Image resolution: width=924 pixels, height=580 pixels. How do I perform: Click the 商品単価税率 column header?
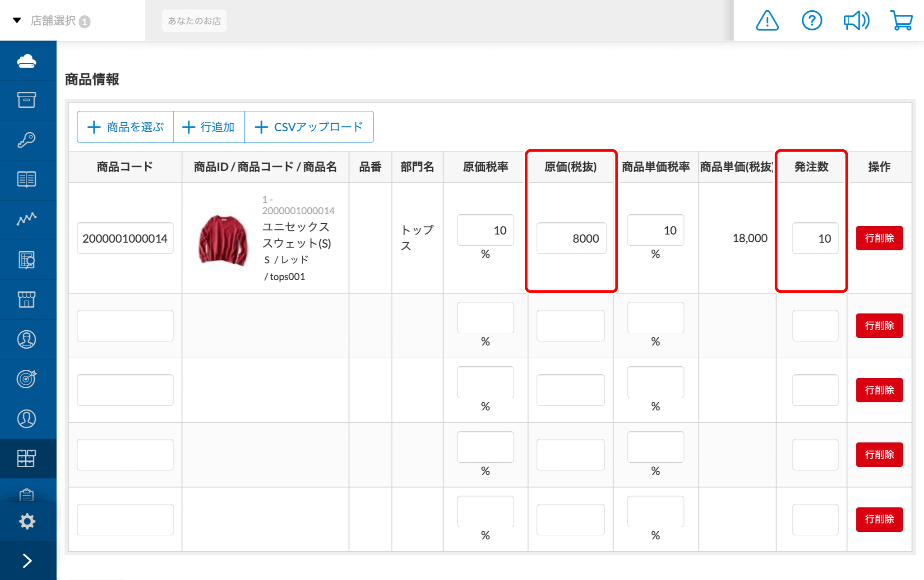[x=656, y=167]
